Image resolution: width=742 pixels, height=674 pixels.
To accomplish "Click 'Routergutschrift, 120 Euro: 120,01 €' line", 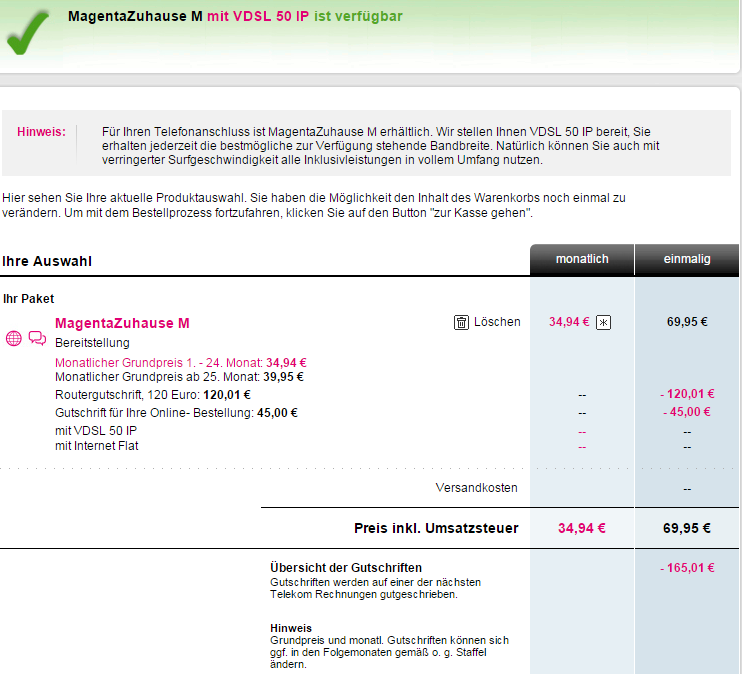I will click(x=153, y=395).
